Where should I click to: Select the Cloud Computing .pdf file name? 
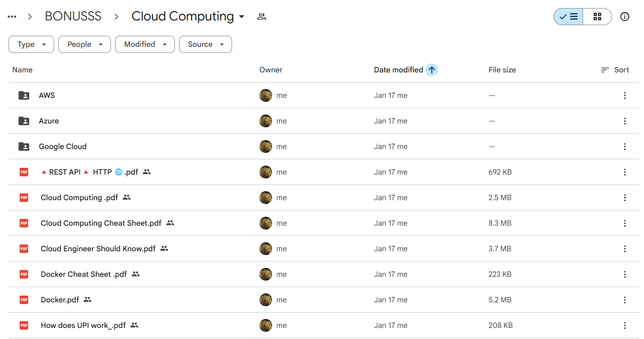(80, 198)
